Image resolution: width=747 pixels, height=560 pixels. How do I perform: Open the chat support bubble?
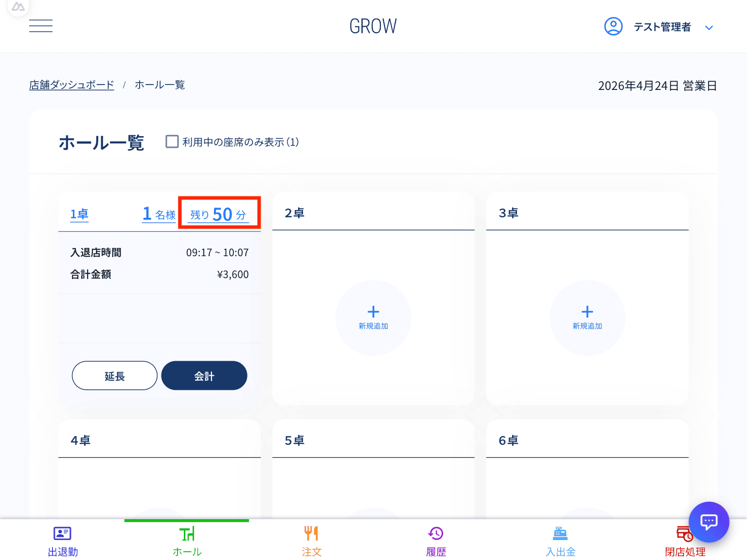coord(709,522)
